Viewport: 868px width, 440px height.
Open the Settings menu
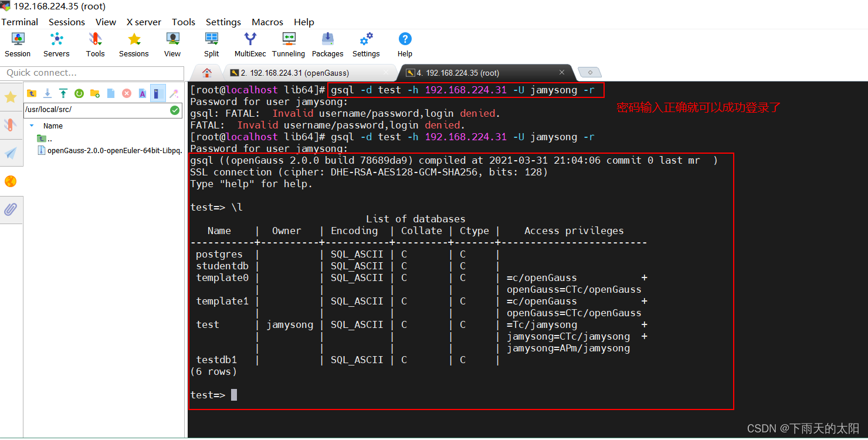pos(223,22)
